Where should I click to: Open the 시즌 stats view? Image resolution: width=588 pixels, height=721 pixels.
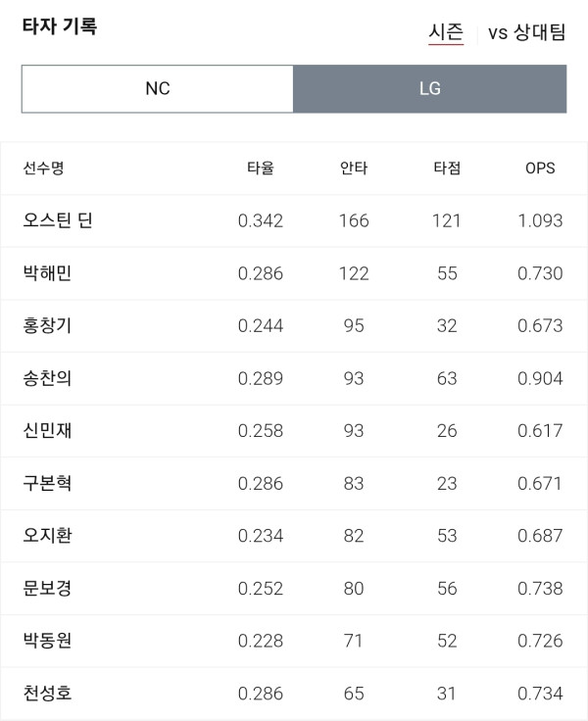tap(446, 32)
